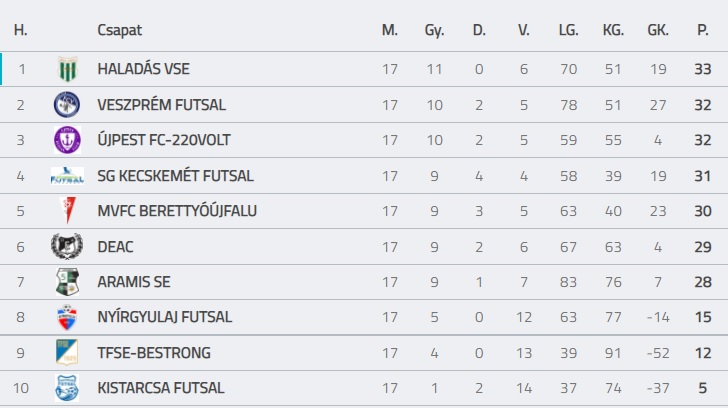Click the SG Kecskemét Futsal logo
The height and width of the screenshot is (408, 728).
[x=67, y=176]
